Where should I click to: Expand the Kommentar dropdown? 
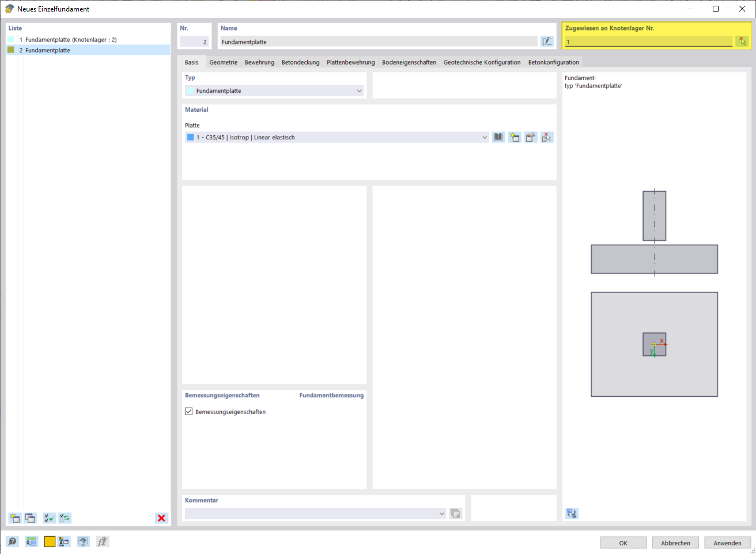click(x=442, y=514)
